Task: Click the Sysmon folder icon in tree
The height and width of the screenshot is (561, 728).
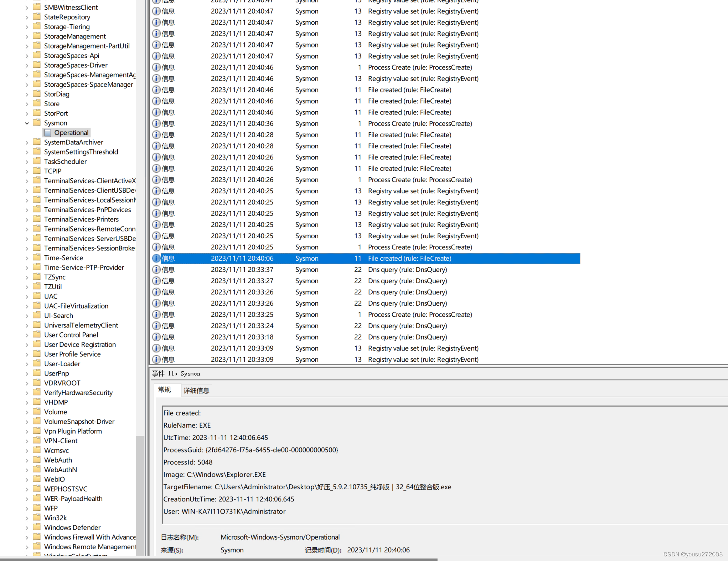Action: coord(37,123)
